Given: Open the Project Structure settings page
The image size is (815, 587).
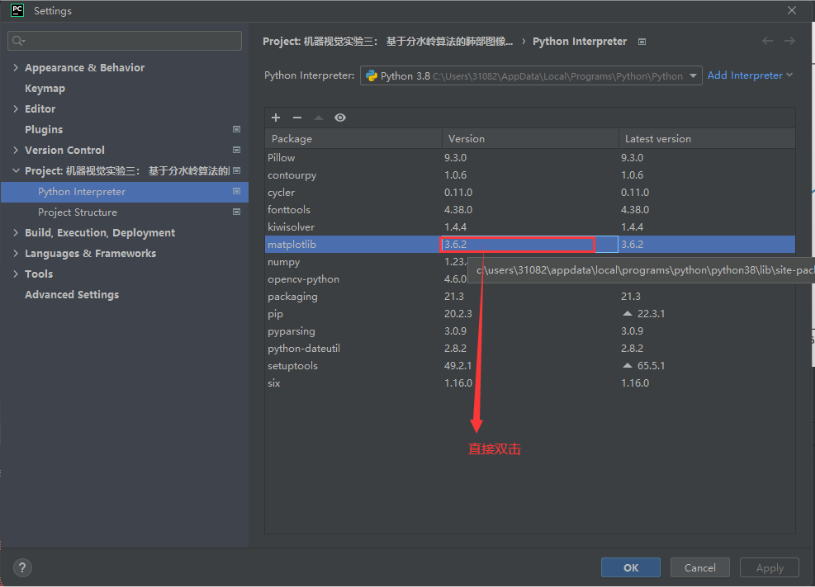Looking at the screenshot, I should pos(77,212).
